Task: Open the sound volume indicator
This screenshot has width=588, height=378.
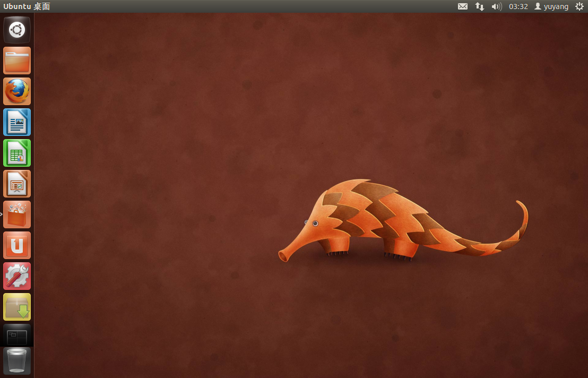Action: [x=497, y=6]
